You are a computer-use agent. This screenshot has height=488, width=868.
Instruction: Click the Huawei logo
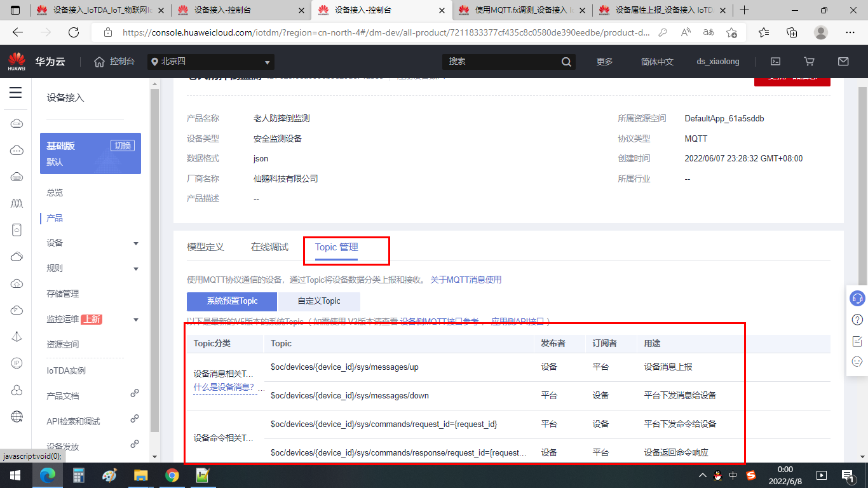(17, 62)
